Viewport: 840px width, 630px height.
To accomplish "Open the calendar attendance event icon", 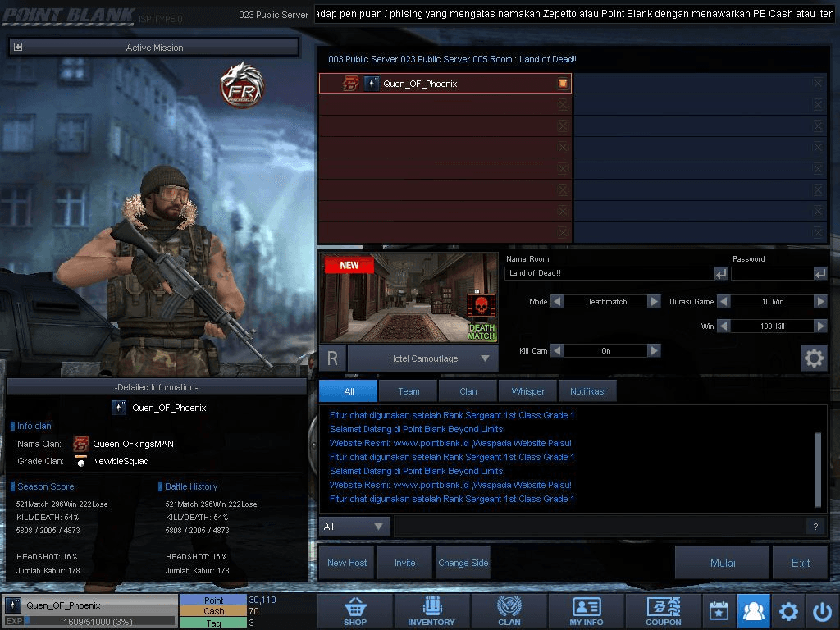I will pyautogui.click(x=719, y=610).
